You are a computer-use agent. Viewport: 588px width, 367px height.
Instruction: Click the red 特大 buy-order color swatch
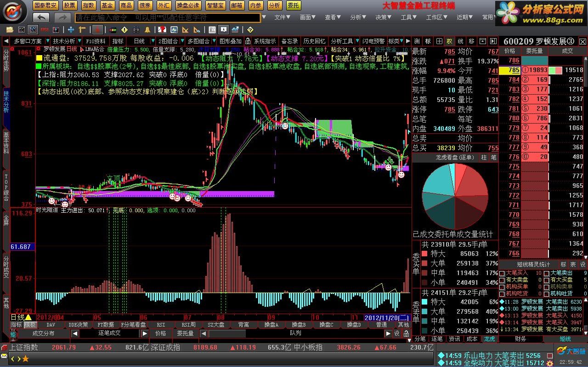[424, 254]
